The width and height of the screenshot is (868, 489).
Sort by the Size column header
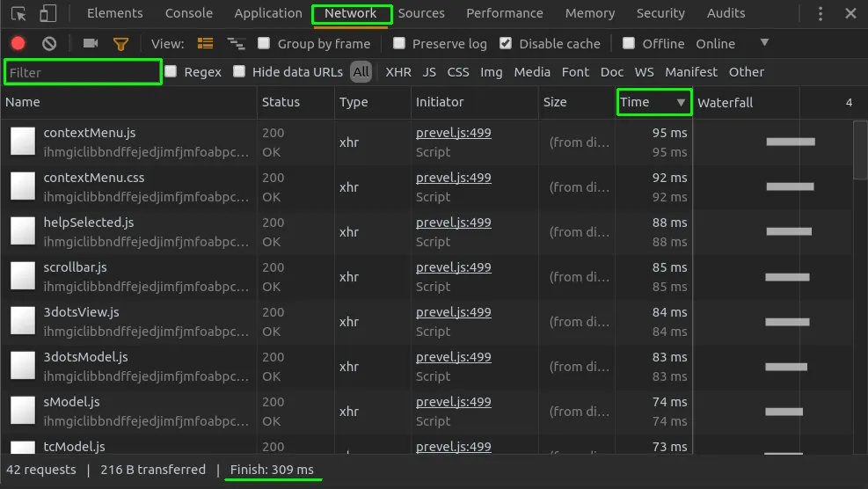(x=577, y=102)
